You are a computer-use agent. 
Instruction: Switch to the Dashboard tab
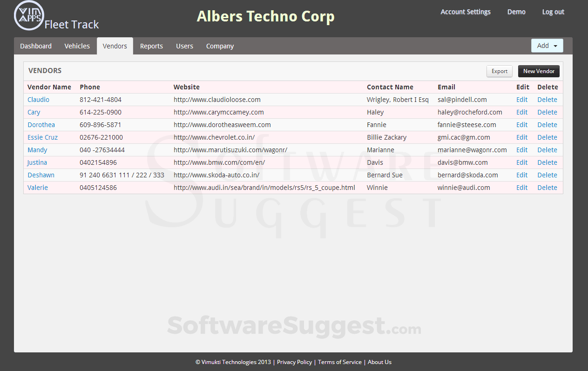(x=36, y=46)
